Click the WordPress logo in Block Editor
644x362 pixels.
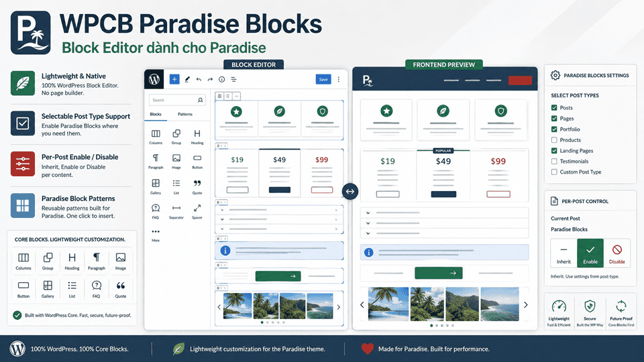click(x=154, y=79)
